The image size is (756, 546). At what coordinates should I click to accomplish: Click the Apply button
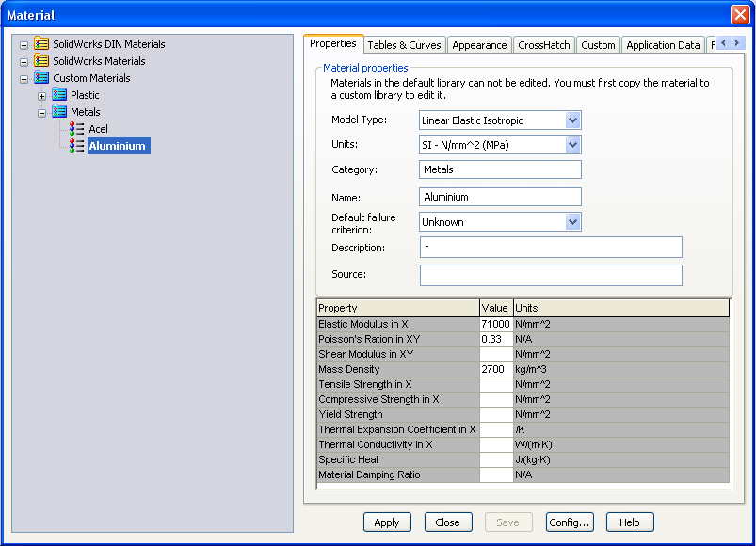coord(387,522)
